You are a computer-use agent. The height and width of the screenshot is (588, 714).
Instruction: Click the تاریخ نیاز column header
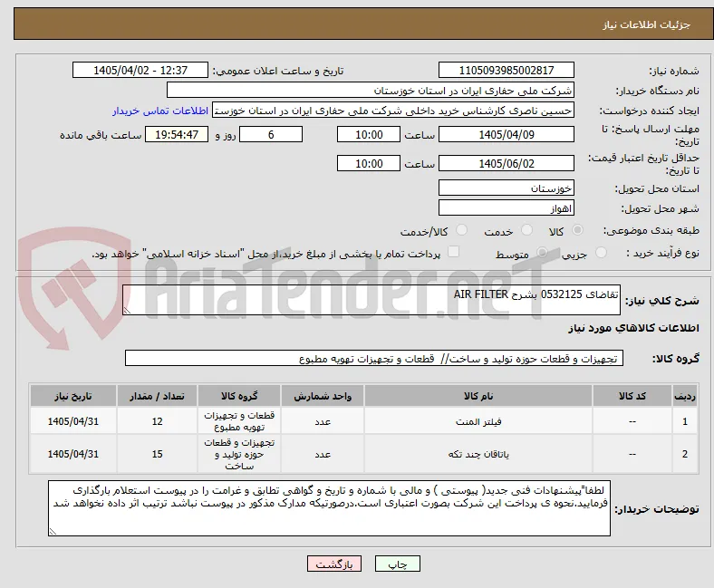pos(72,396)
